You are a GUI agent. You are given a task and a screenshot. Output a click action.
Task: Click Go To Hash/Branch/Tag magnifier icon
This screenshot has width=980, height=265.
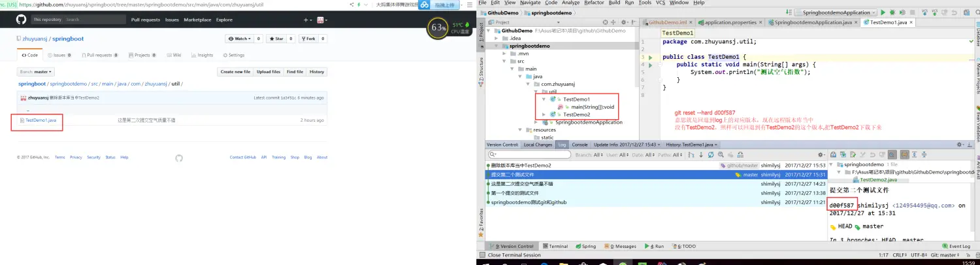click(721, 155)
